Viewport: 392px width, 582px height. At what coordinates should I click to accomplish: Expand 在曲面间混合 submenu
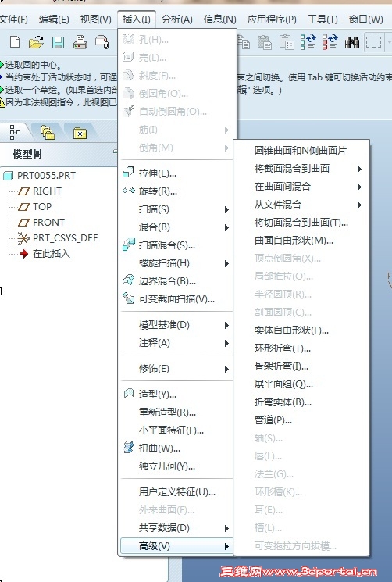click(301, 187)
